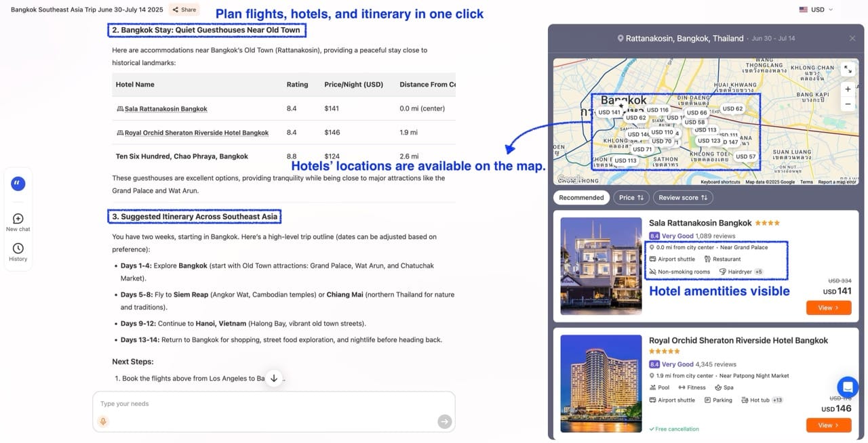View Sala Rattanakosin Bangkok hotel deal
The width and height of the screenshot is (868, 443).
[x=828, y=308]
